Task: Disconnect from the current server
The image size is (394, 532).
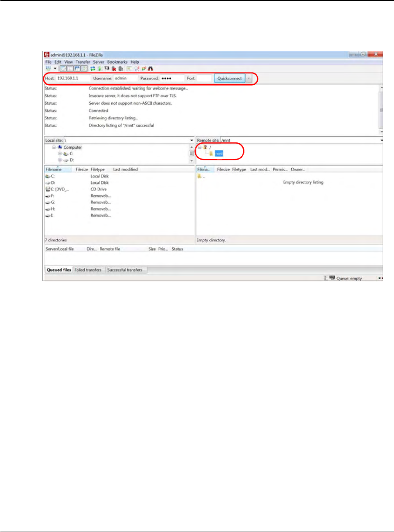Action: coord(114,68)
